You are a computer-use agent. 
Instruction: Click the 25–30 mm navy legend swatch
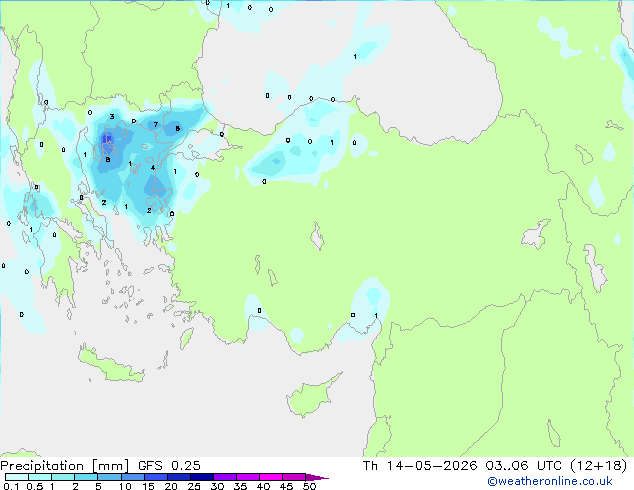pos(202,477)
